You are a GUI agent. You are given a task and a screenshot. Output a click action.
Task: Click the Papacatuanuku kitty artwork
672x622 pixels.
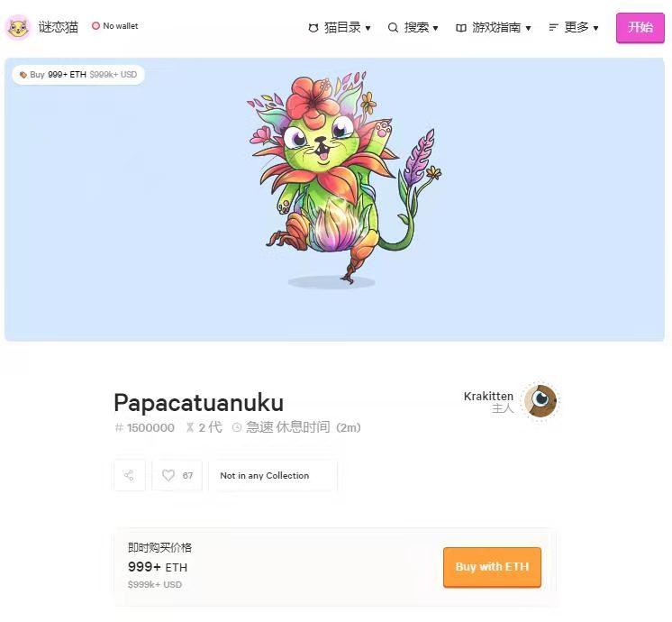tap(344, 177)
